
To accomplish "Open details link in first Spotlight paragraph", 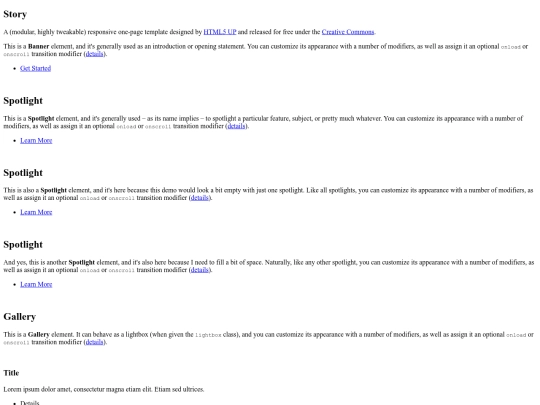I will 236,126.
